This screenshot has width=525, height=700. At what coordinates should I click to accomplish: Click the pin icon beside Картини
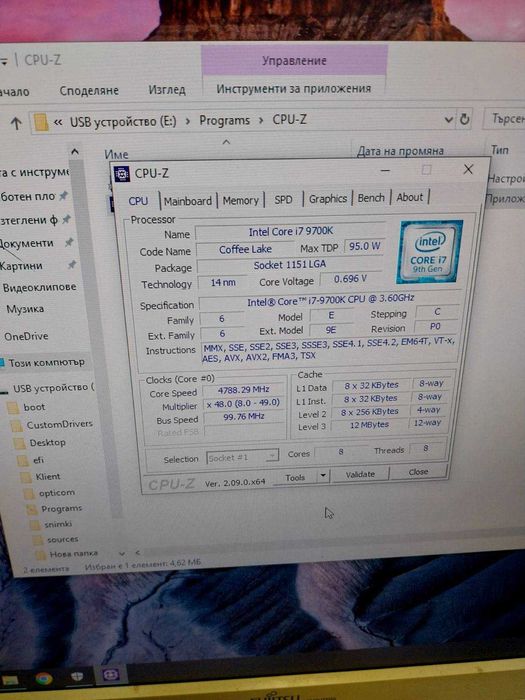coord(71,265)
